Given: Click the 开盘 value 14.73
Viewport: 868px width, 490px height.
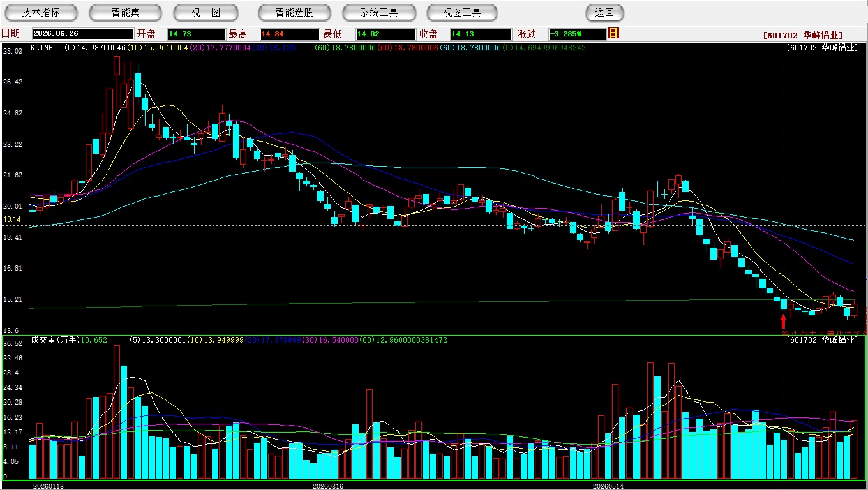Looking at the screenshot, I should coord(197,34).
